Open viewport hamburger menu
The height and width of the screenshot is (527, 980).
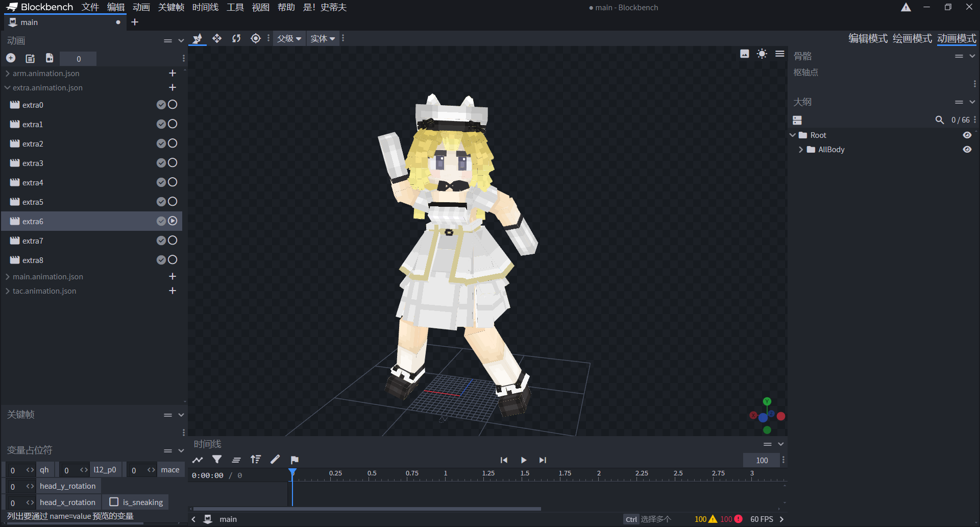[x=780, y=54]
